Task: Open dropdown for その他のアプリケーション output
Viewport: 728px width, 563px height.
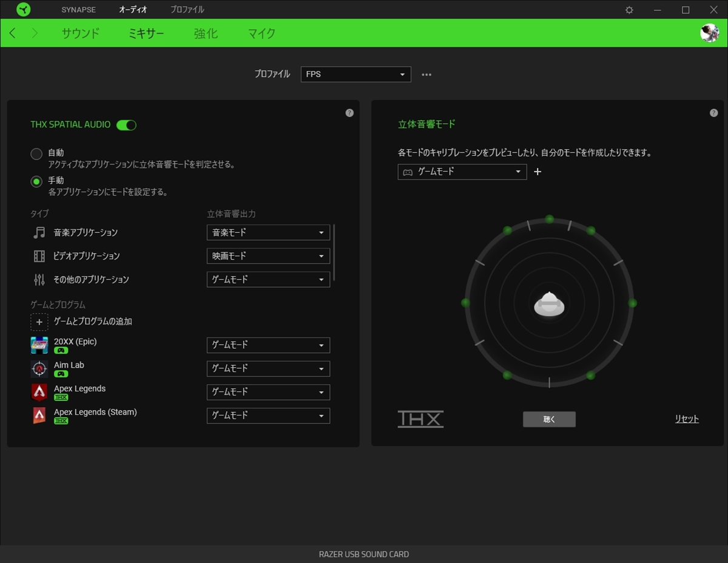Action: (x=268, y=280)
